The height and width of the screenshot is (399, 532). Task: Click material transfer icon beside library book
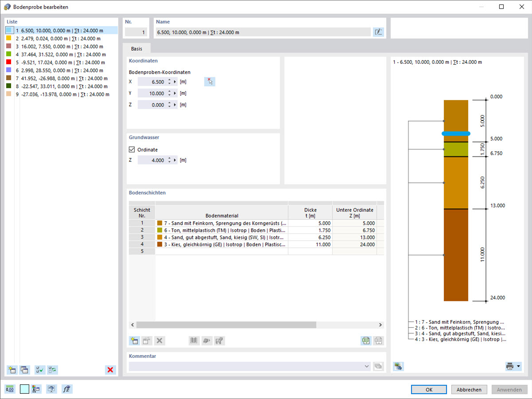click(x=207, y=341)
